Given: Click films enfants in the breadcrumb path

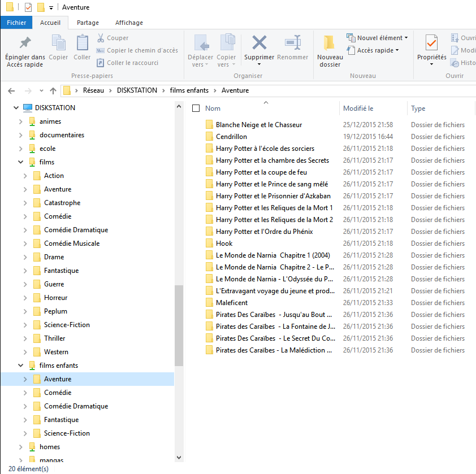Looking at the screenshot, I should [189, 90].
